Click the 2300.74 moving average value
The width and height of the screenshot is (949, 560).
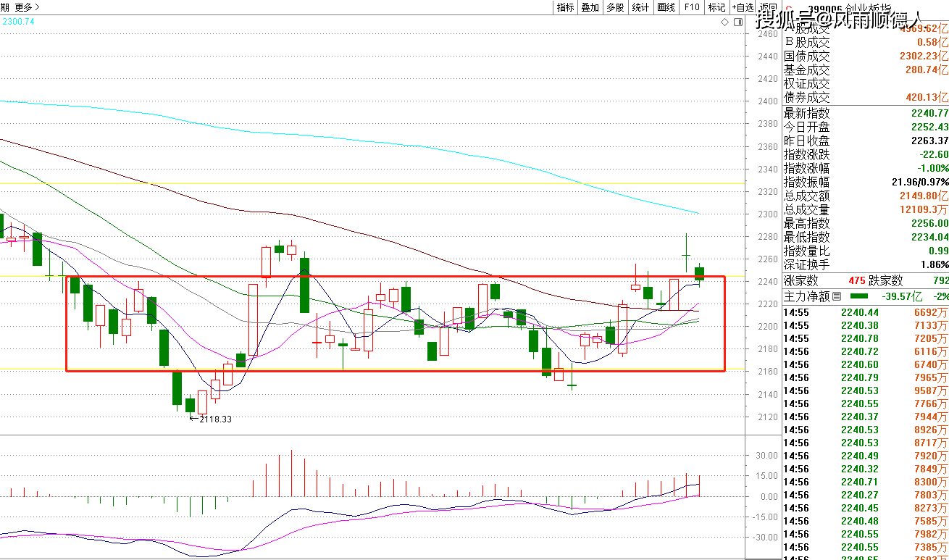(x=18, y=22)
